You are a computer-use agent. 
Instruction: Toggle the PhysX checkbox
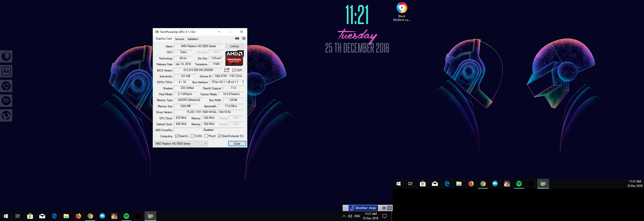[x=206, y=136]
